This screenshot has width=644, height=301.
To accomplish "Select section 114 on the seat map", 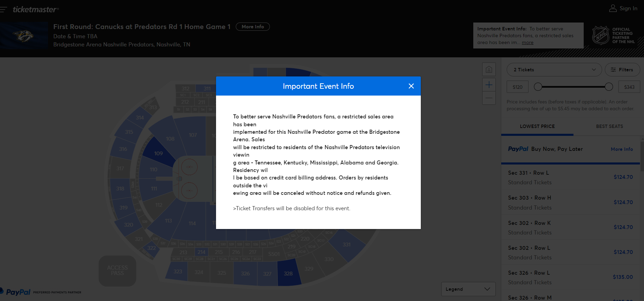I will click(x=192, y=224).
